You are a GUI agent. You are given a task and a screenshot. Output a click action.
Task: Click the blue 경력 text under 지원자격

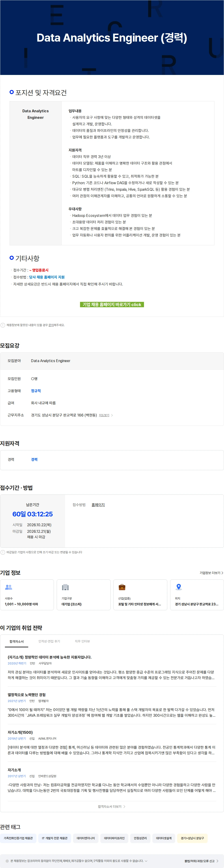34,460
